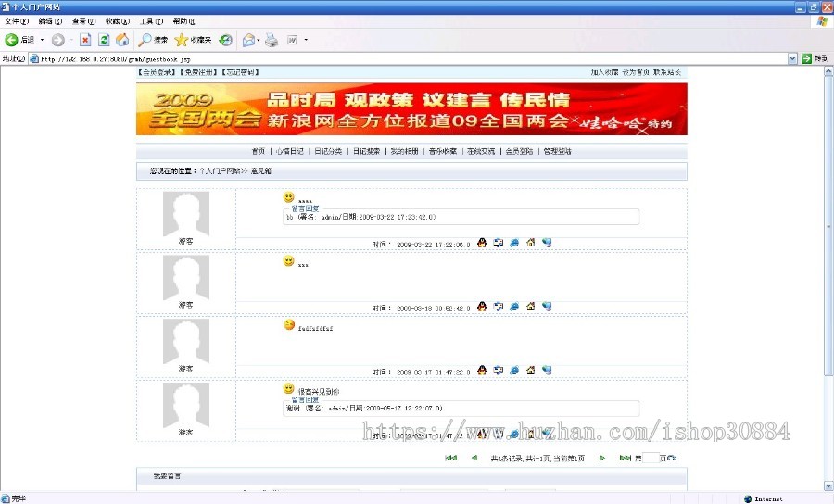834x504 pixels.
Task: Click the guestbook.jsp URL in the address bar
Action: [116, 59]
